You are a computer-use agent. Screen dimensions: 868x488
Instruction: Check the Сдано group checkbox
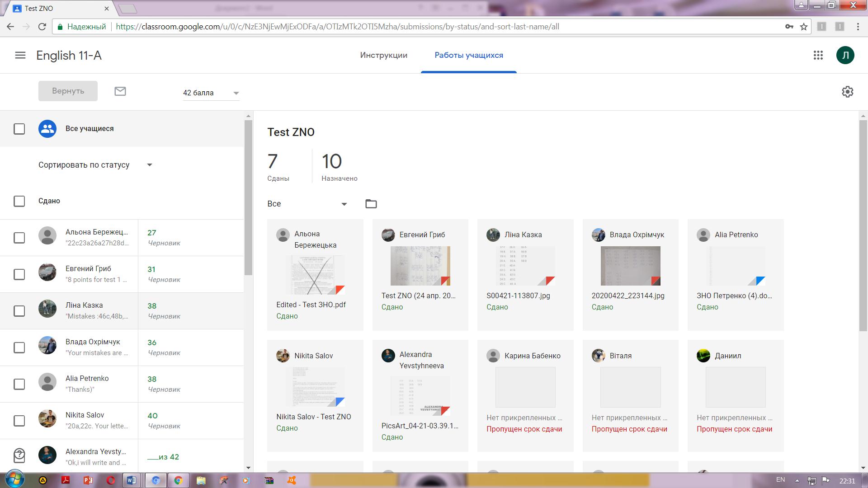click(19, 201)
